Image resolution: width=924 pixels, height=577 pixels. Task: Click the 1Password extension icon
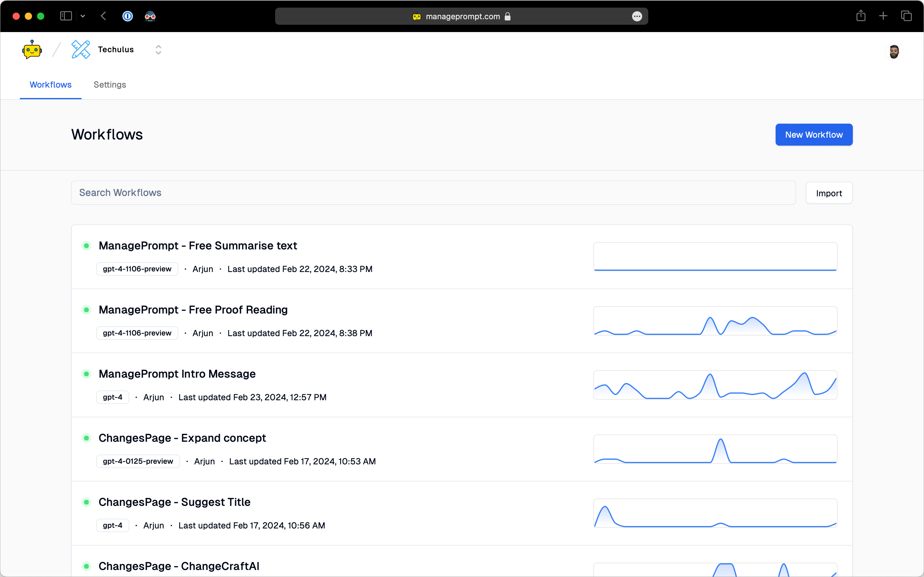coord(127,16)
